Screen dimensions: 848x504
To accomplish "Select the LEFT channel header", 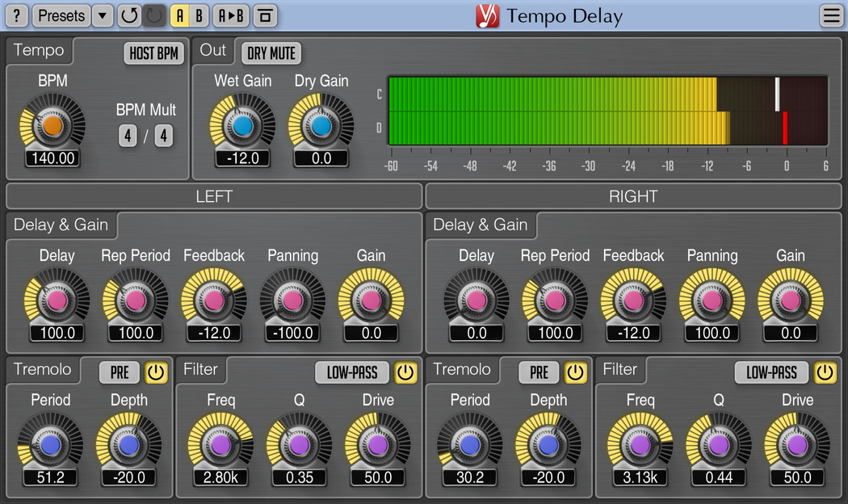I will pyautogui.click(x=214, y=196).
